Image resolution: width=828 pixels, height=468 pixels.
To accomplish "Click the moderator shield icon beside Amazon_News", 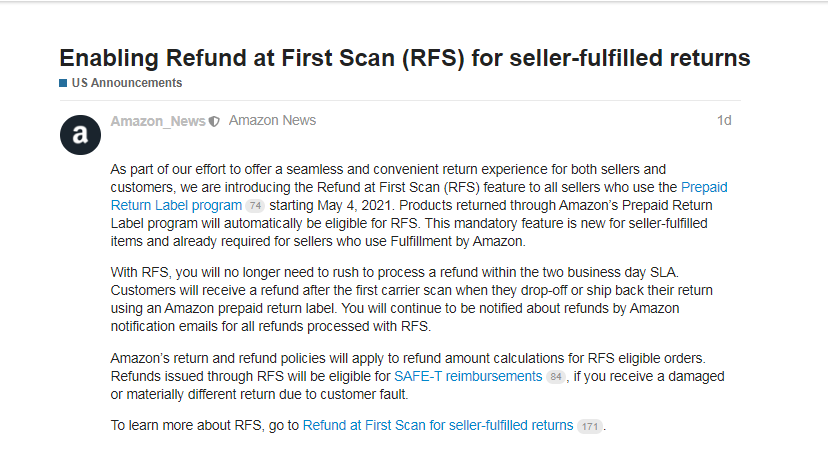I will pyautogui.click(x=214, y=121).
